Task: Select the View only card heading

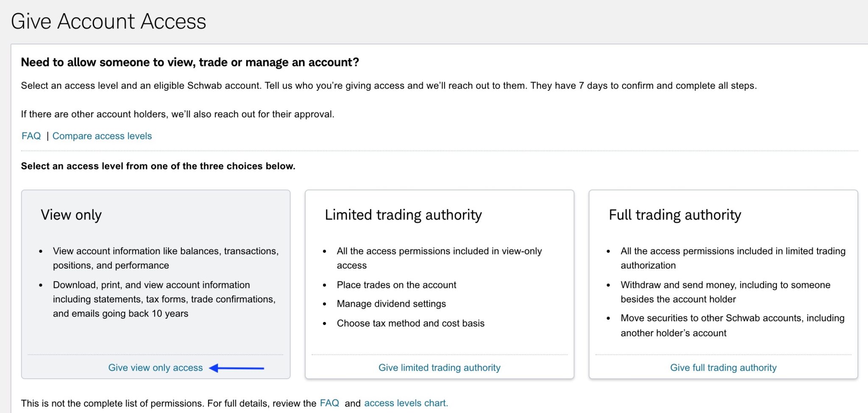Action: [x=71, y=215]
